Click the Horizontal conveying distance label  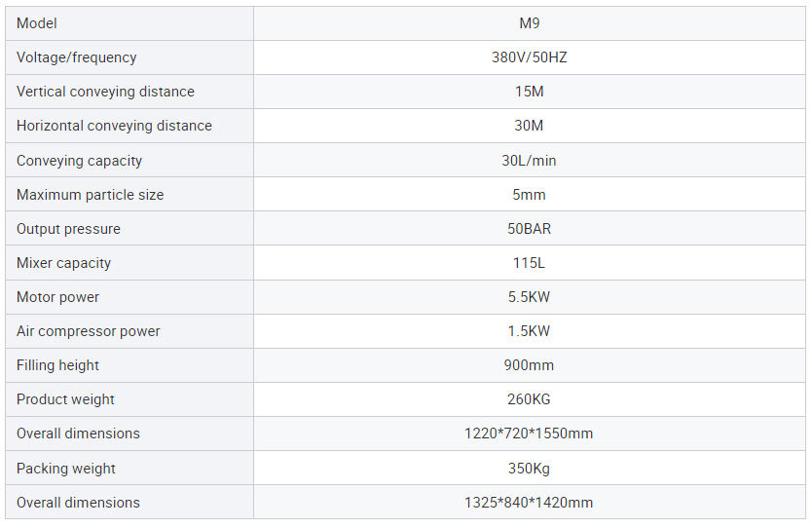[114, 126]
